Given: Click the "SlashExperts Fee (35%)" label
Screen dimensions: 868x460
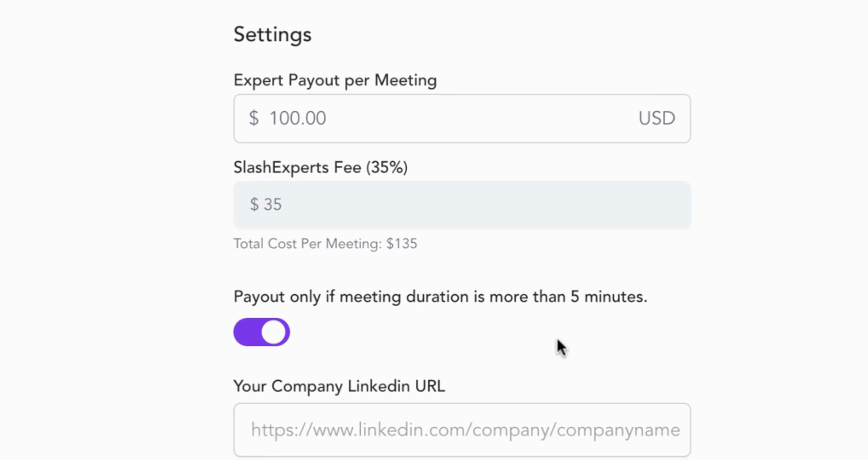Looking at the screenshot, I should click(320, 167).
